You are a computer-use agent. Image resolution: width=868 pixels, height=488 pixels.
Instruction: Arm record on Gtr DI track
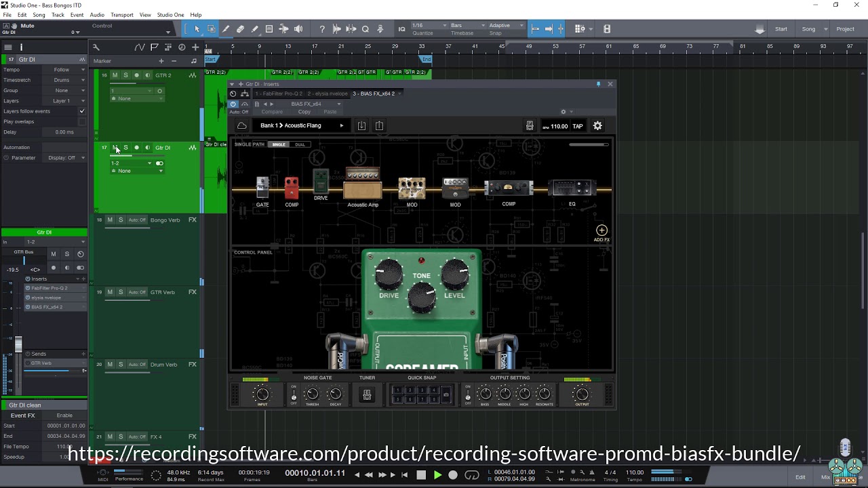(x=136, y=148)
